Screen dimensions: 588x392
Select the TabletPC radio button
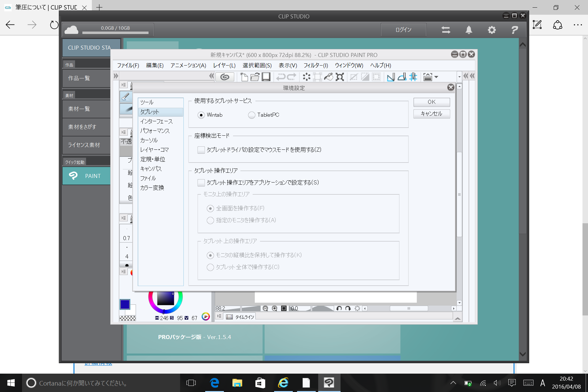tap(252, 115)
